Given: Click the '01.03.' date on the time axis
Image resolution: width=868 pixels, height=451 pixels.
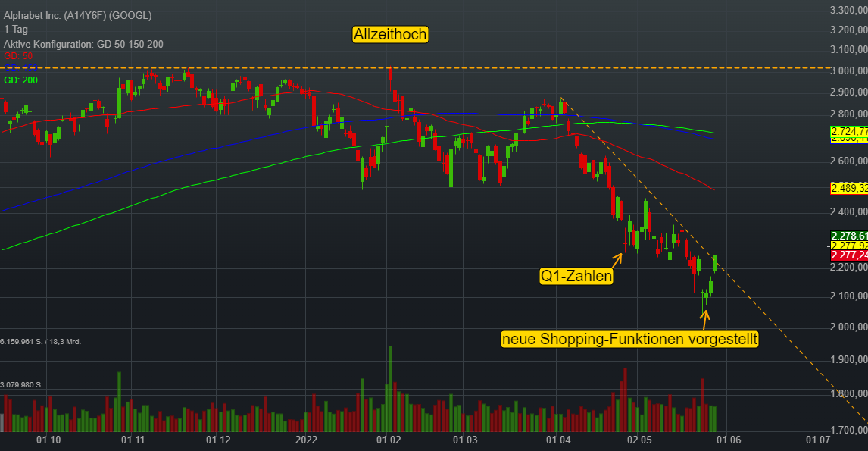Looking at the screenshot, I should click(x=466, y=440).
